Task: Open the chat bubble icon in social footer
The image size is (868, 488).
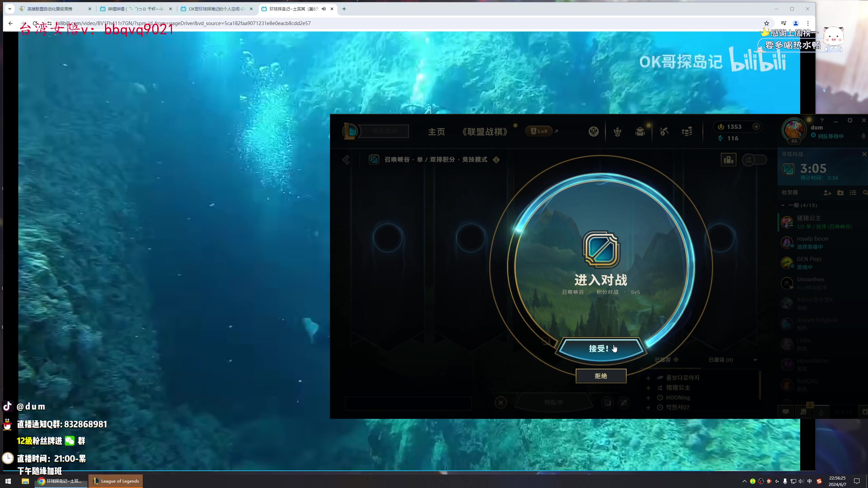Action: tap(786, 412)
